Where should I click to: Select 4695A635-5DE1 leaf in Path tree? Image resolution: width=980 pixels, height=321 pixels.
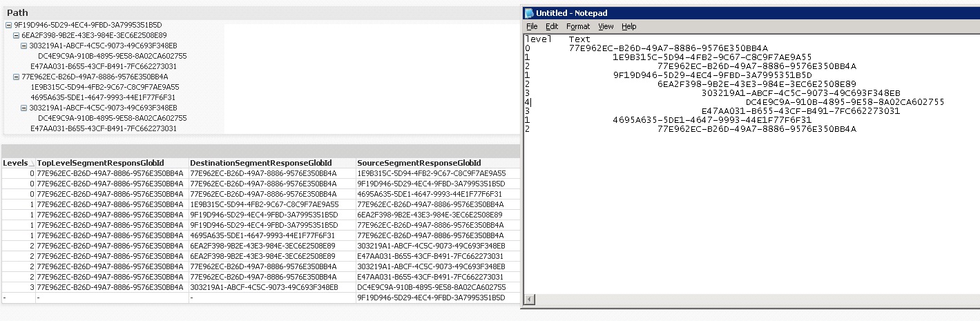(102, 97)
